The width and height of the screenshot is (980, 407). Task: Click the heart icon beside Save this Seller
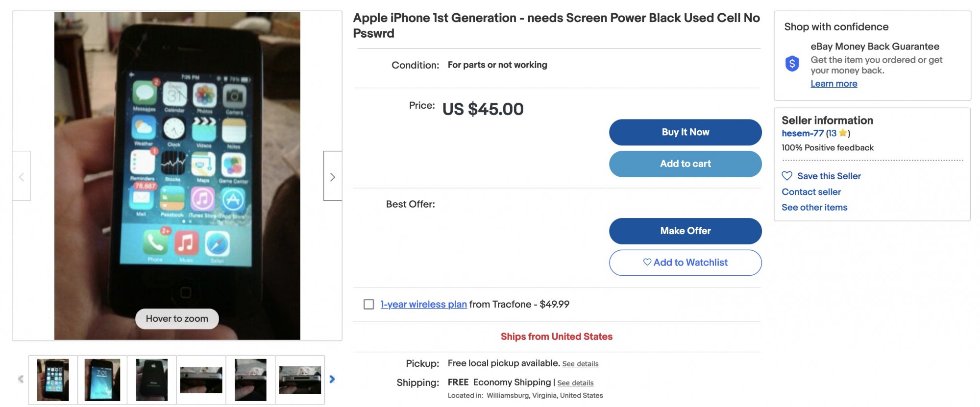point(787,176)
